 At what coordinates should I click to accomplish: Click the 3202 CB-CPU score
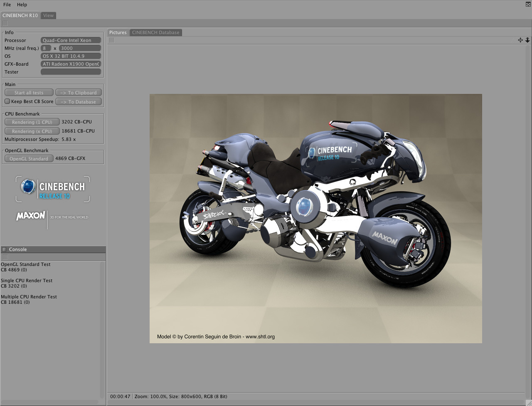76,122
